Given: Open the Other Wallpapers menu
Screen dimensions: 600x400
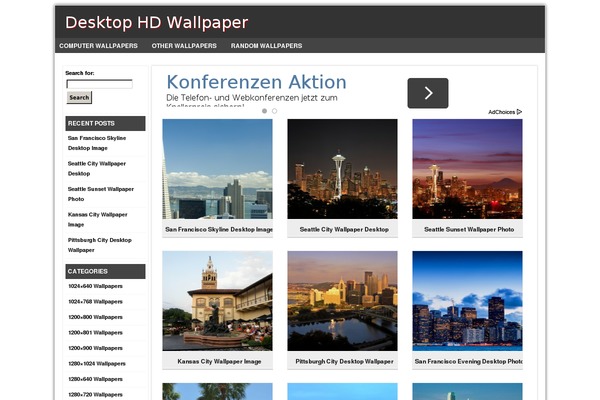Looking at the screenshot, I should click(x=184, y=46).
